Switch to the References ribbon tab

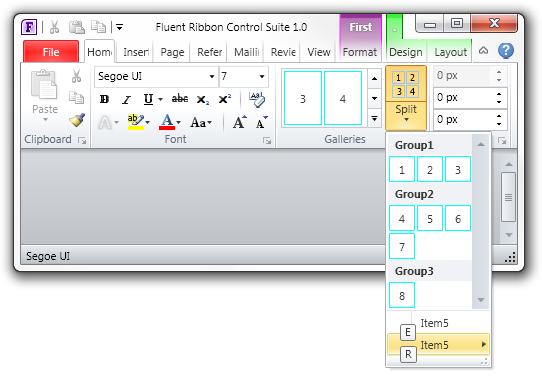point(209,52)
